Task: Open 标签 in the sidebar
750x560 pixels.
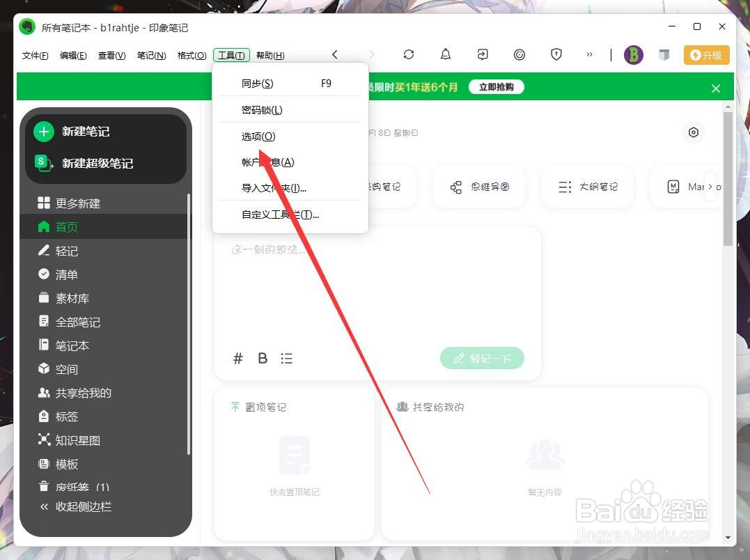Action: [104, 417]
